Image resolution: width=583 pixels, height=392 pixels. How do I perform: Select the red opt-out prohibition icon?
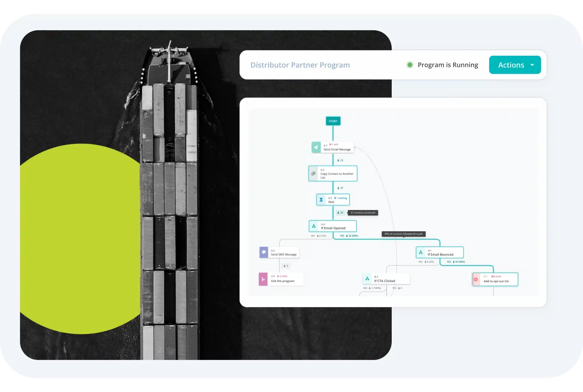click(476, 279)
